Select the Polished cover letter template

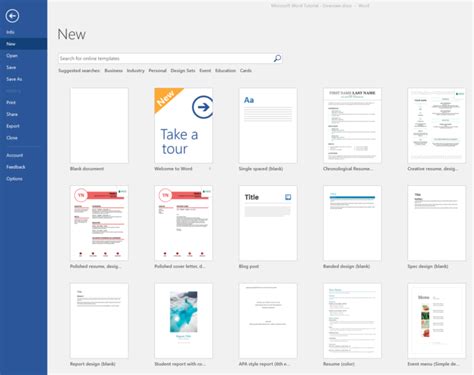click(183, 223)
